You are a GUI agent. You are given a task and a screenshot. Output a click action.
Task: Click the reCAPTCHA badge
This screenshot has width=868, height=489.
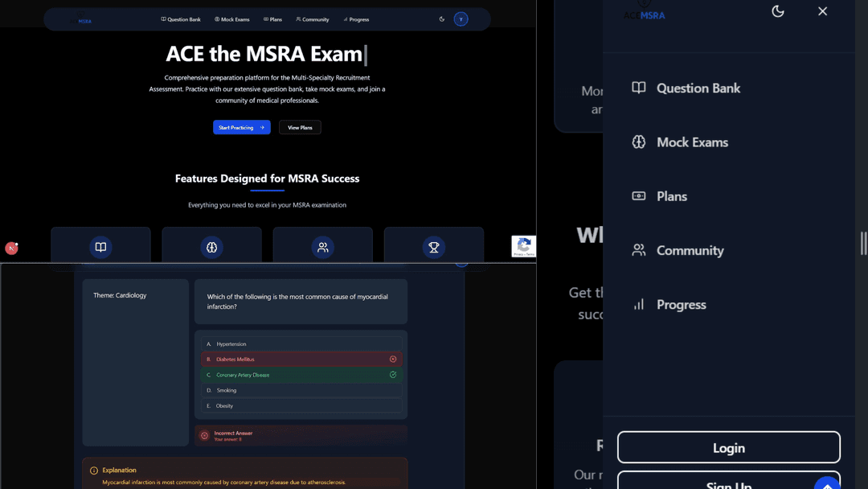point(523,246)
